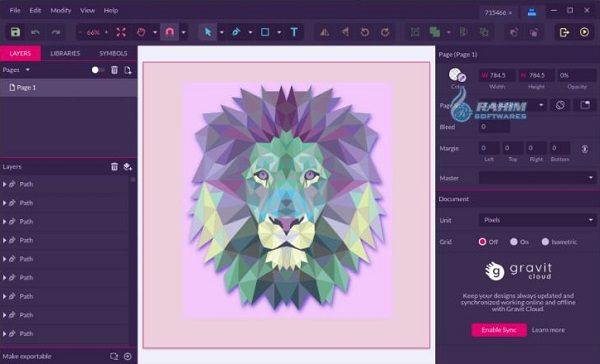Add a new page
The height and width of the screenshot is (364, 600).
[128, 70]
